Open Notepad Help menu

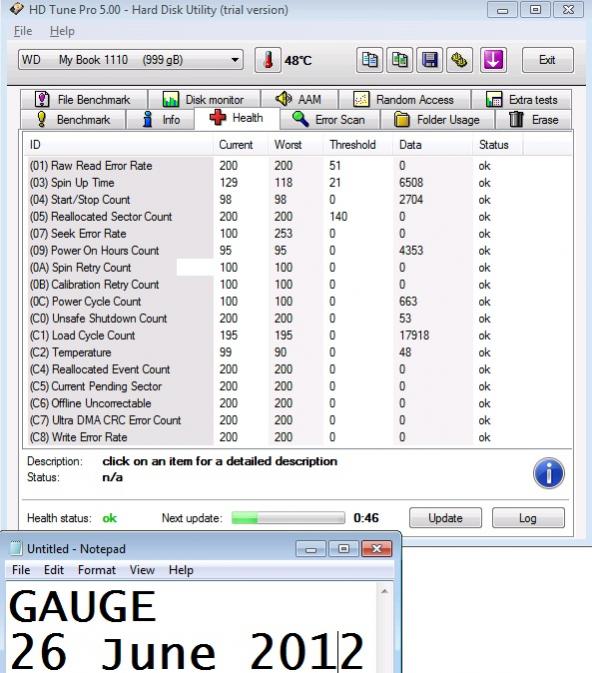(181, 570)
